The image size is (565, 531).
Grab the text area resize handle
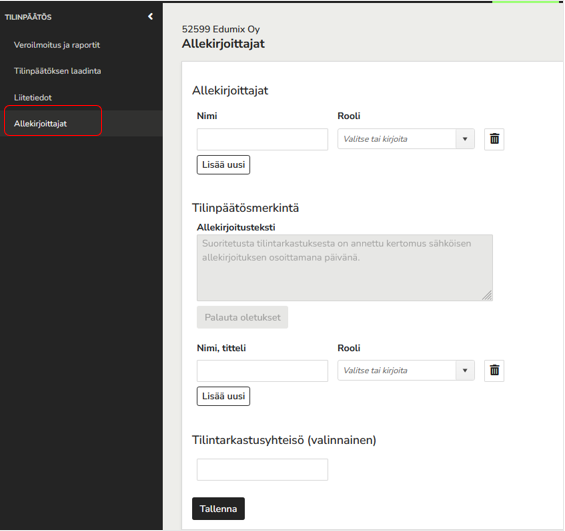(x=488, y=296)
